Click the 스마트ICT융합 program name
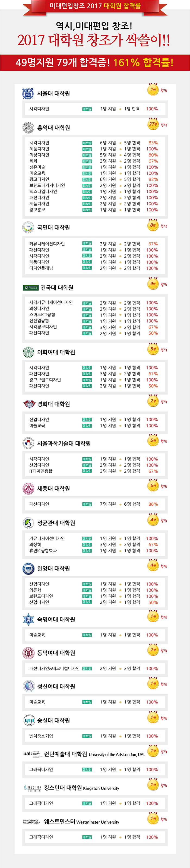 (42, 314)
